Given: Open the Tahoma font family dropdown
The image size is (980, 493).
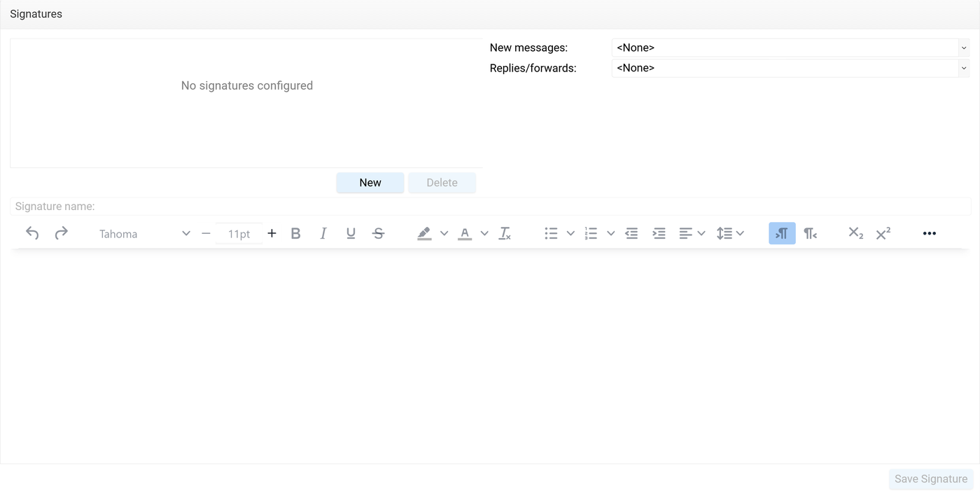Looking at the screenshot, I should [144, 234].
